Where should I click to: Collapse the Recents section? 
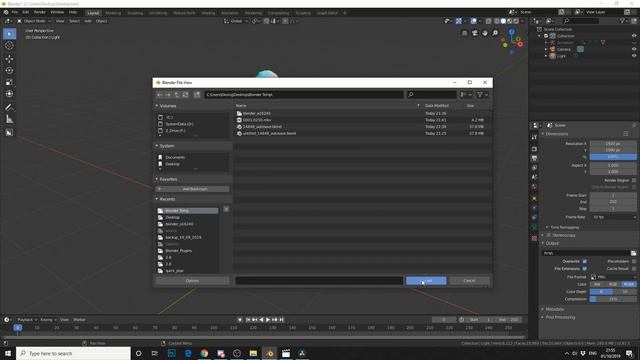[x=157, y=199]
